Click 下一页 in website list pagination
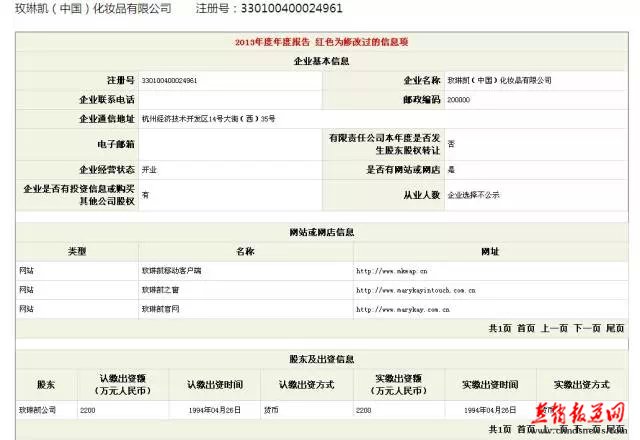The image size is (640, 440). [587, 328]
